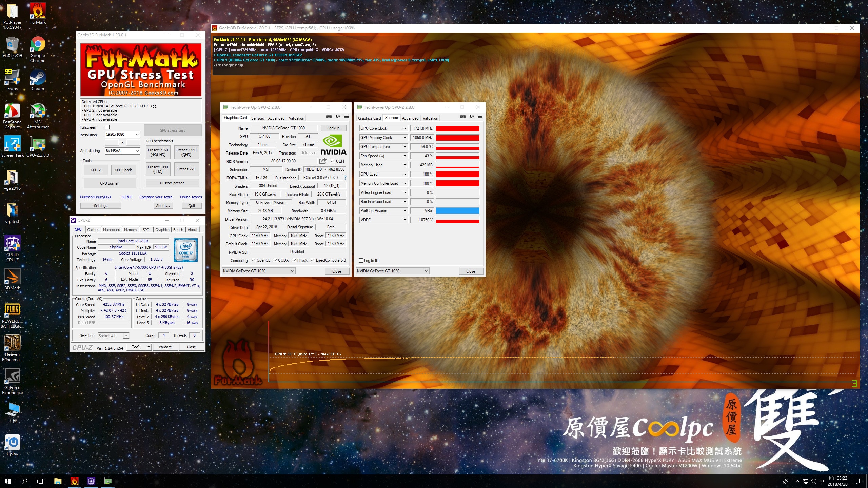Enable FurMark Fullscreen checkbox
This screenshot has width=868, height=488.
(x=107, y=127)
